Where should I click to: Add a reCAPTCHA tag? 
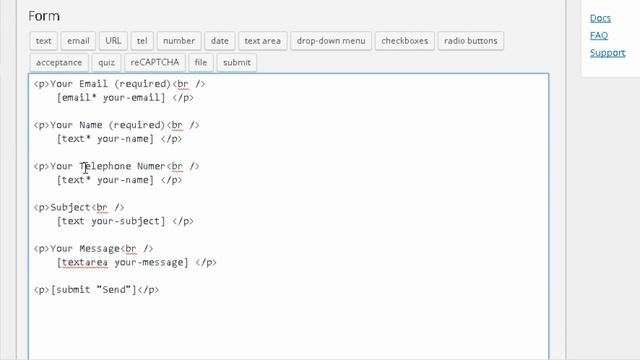tap(155, 62)
